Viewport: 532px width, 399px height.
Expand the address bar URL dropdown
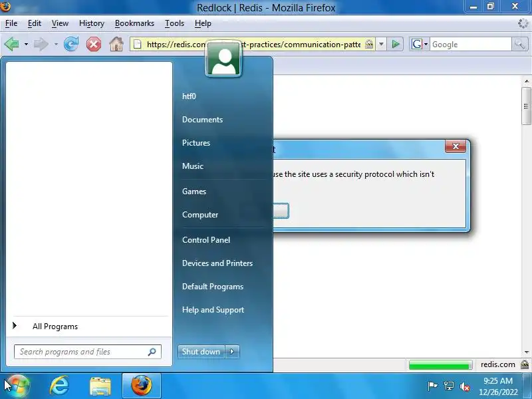[381, 44]
